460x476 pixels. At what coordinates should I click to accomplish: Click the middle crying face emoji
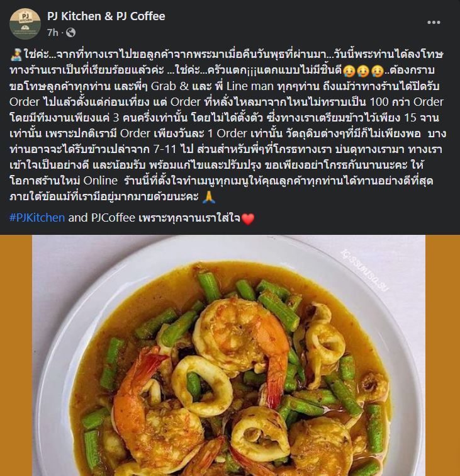point(363,71)
